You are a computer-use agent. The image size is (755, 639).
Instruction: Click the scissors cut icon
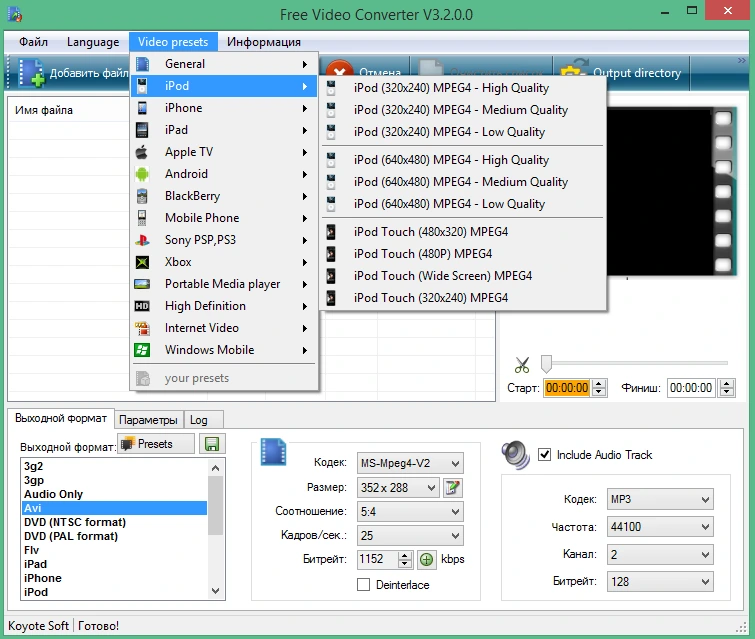(522, 365)
